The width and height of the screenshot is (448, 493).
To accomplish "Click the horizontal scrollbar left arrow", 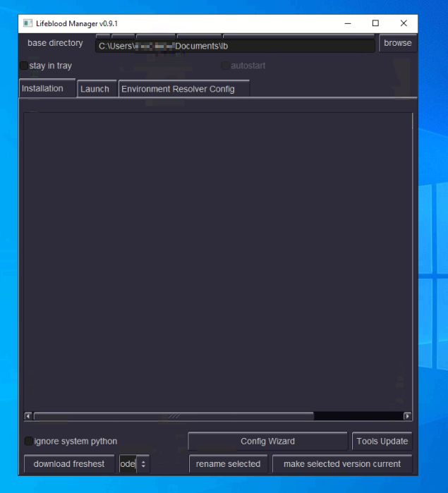I will click(x=28, y=416).
